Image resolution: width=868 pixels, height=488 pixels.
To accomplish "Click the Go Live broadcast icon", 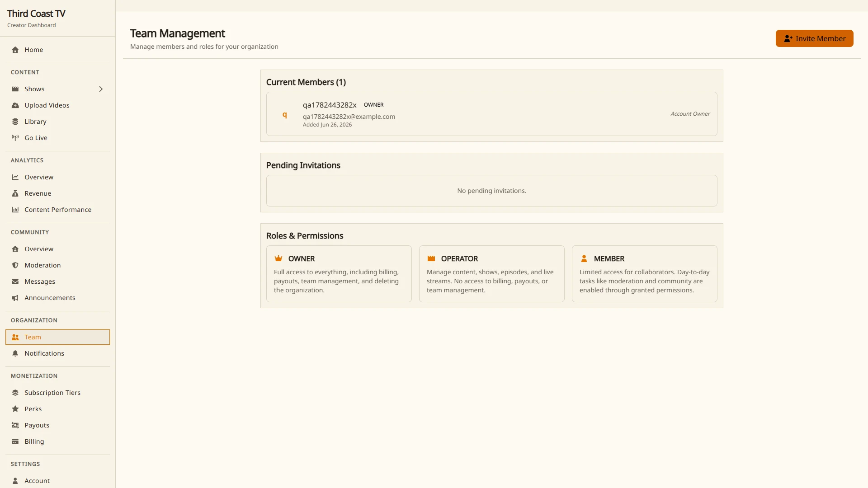I will click(15, 138).
